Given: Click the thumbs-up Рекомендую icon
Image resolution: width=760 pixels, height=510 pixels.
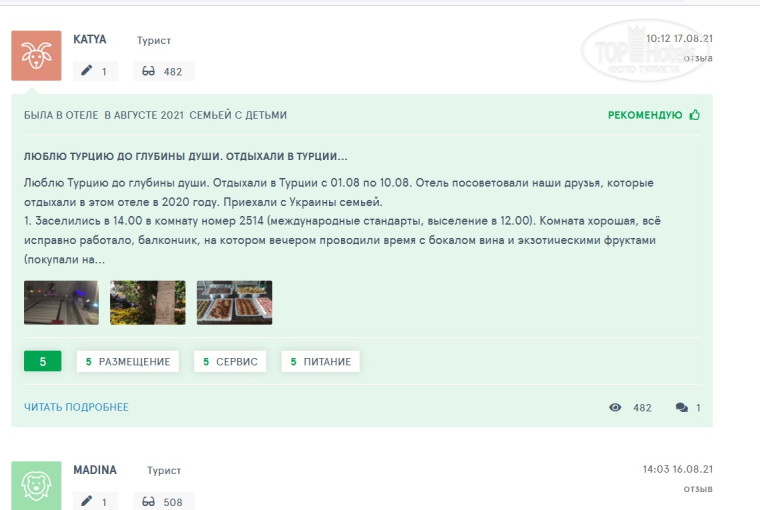Looking at the screenshot, I should pyautogui.click(x=695, y=115).
